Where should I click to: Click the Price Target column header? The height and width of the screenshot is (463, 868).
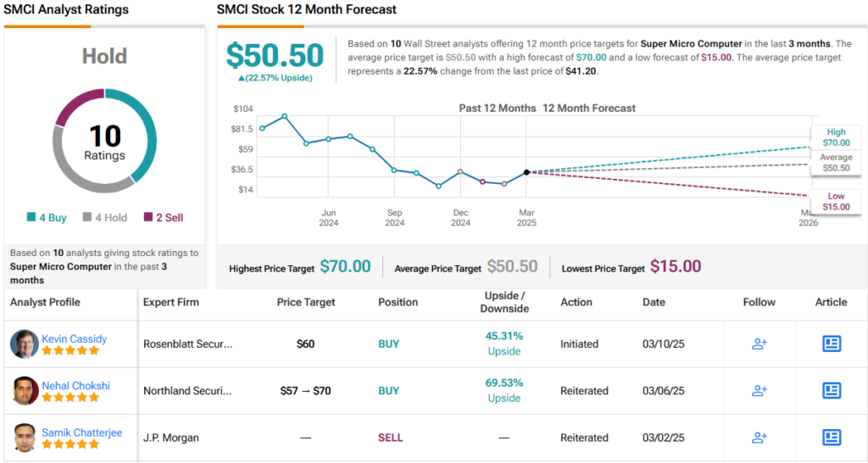pos(306,302)
